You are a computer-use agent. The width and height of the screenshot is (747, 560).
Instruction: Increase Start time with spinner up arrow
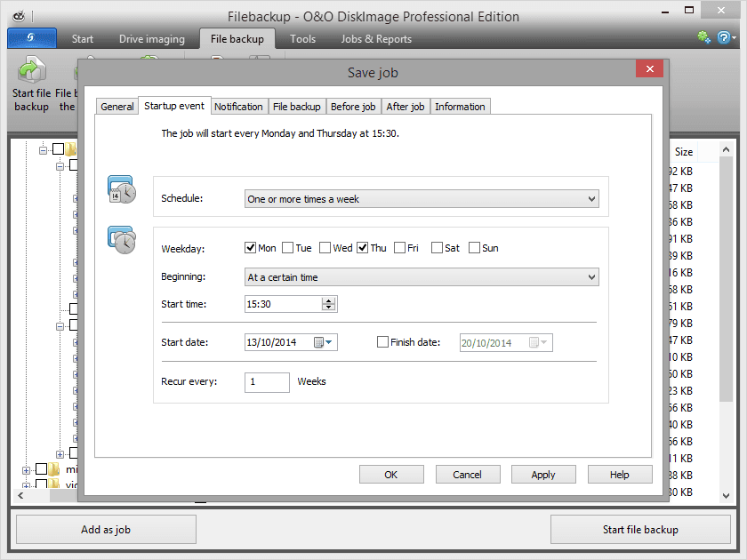coord(329,300)
